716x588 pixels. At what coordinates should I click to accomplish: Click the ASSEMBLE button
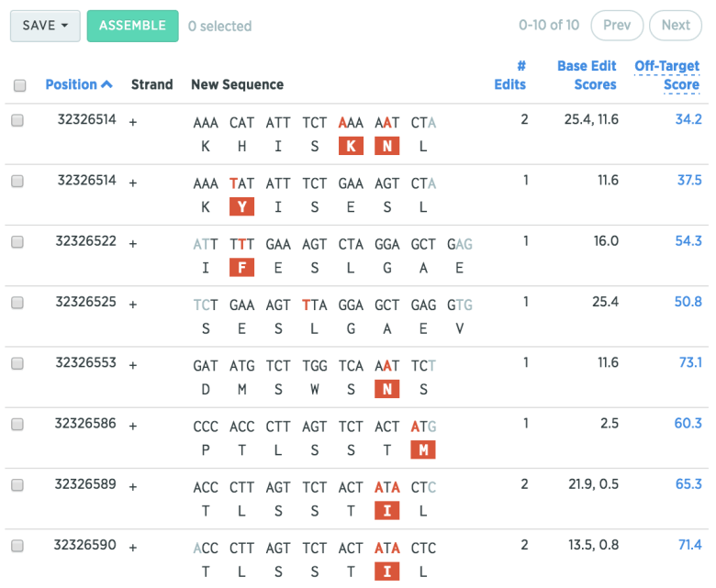coord(132,26)
